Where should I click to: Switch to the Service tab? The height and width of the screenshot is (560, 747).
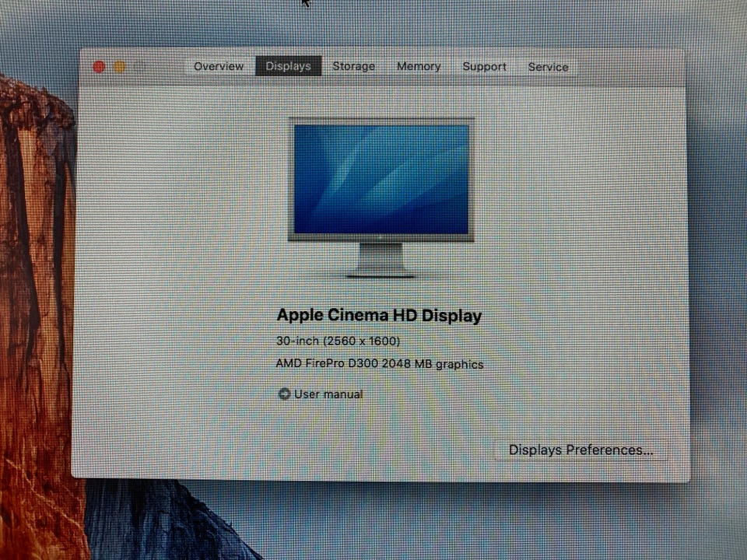(x=548, y=67)
